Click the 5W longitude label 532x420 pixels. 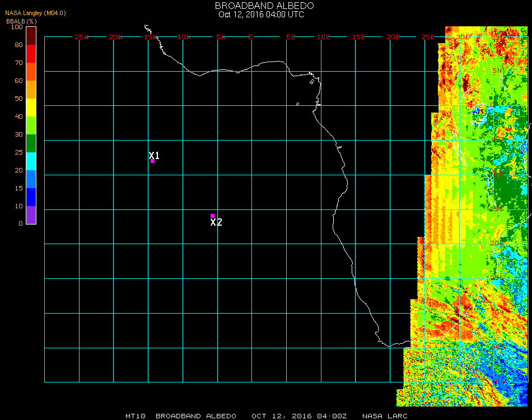(x=221, y=37)
